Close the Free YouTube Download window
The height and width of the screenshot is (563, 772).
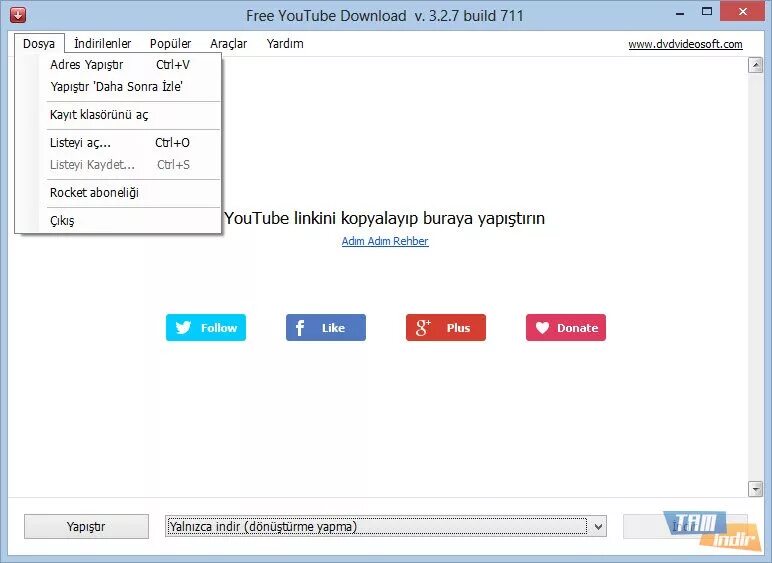(x=743, y=12)
